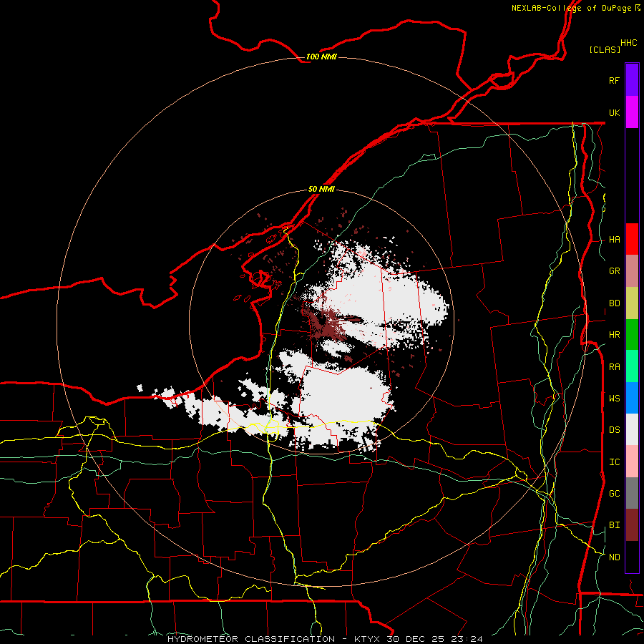Click the HA red legend swatch

632,239
